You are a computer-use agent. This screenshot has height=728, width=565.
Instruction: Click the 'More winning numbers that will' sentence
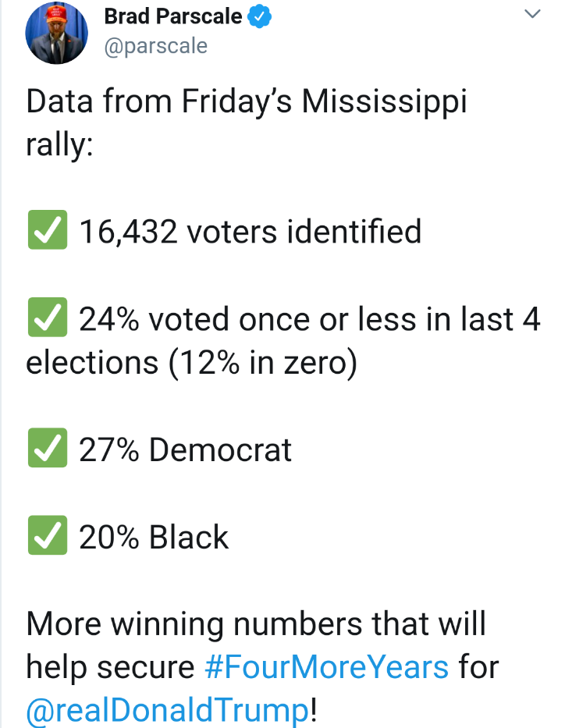click(256, 623)
